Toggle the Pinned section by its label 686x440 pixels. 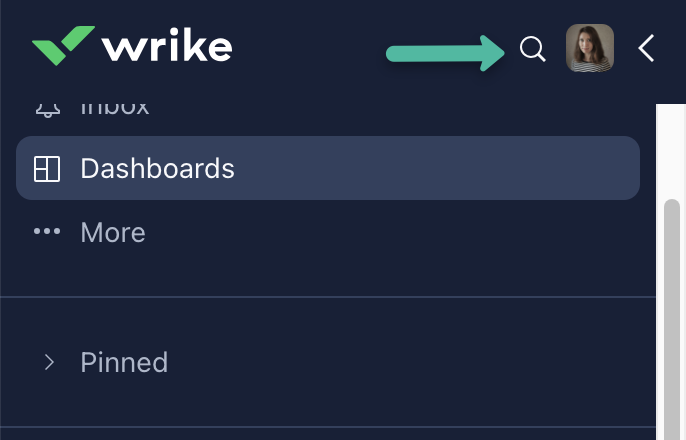pyautogui.click(x=124, y=362)
